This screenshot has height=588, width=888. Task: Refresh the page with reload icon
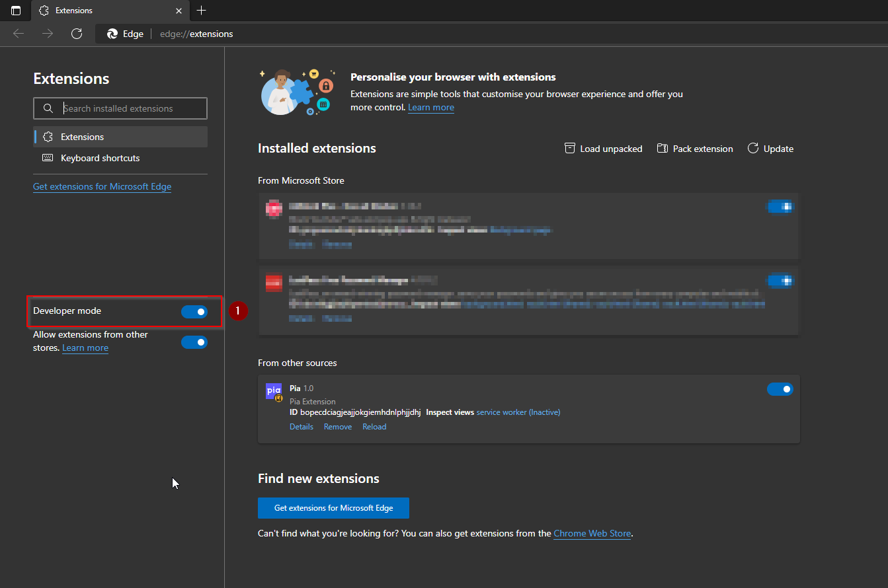tap(77, 34)
